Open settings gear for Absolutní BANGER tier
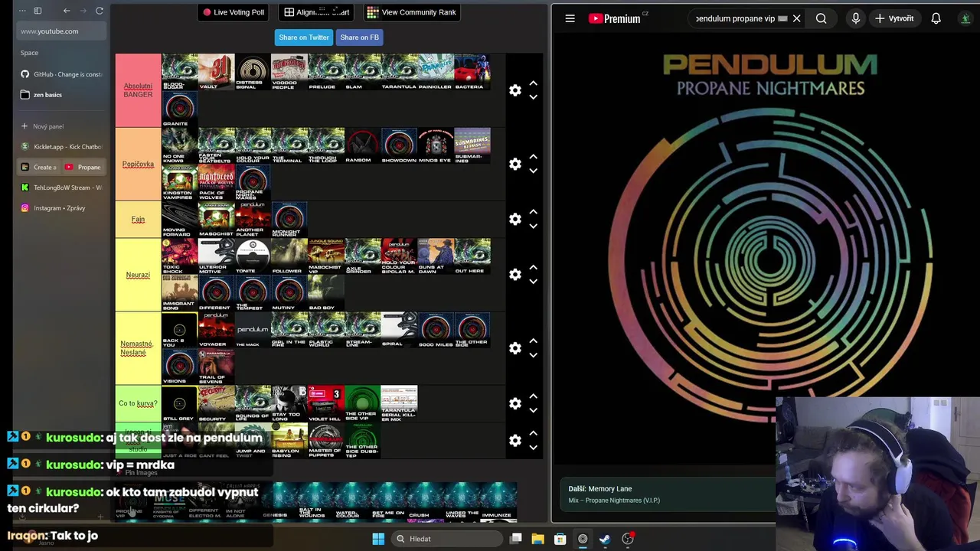Viewport: 980px width, 551px height. [515, 90]
